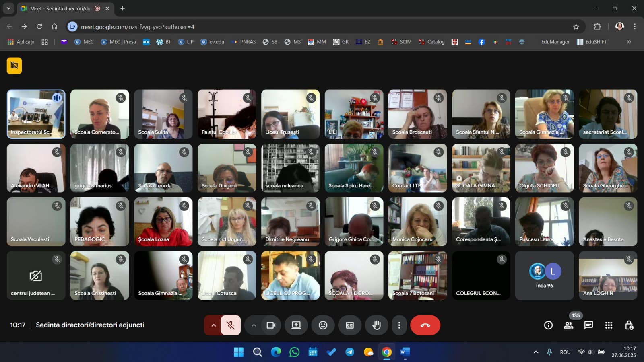Screen dimensions: 644x362
Task: Expand audio settings arrow beside microphone
Action: pos(213,325)
